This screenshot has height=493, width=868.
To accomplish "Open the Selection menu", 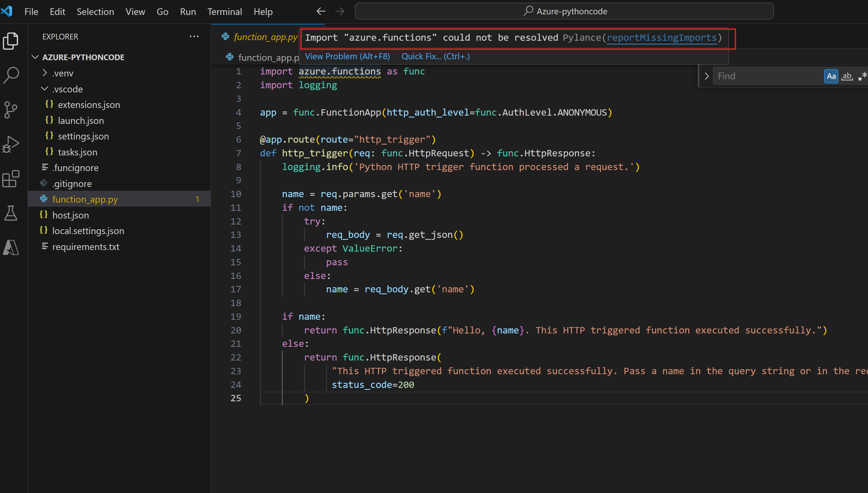I will (x=95, y=11).
